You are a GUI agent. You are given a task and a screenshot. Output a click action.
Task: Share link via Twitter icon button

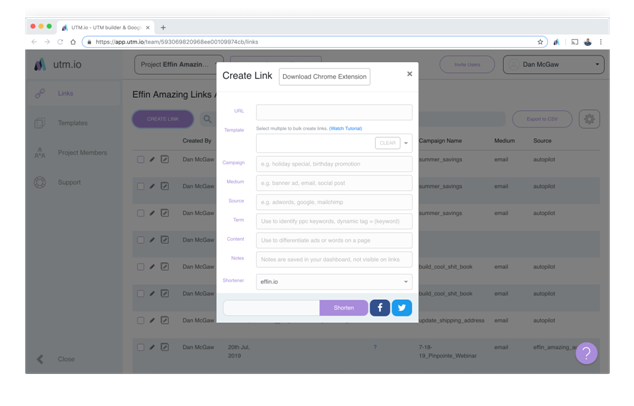pos(402,308)
